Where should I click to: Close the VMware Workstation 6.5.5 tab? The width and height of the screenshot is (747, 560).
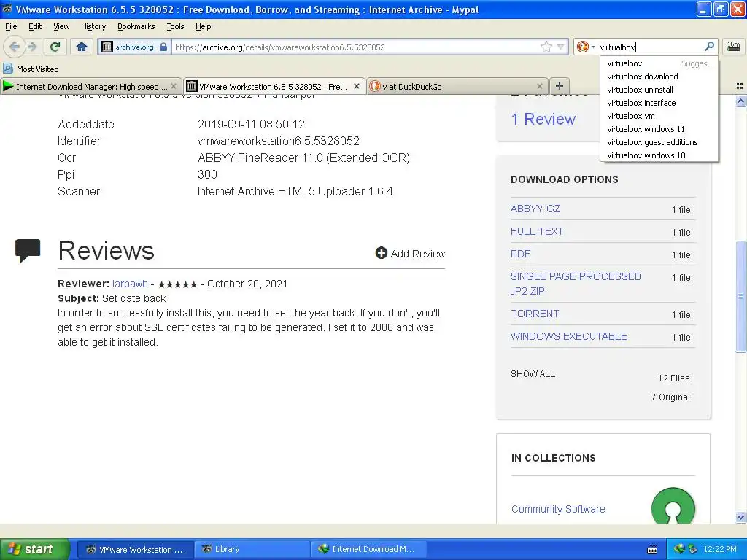pyautogui.click(x=356, y=86)
